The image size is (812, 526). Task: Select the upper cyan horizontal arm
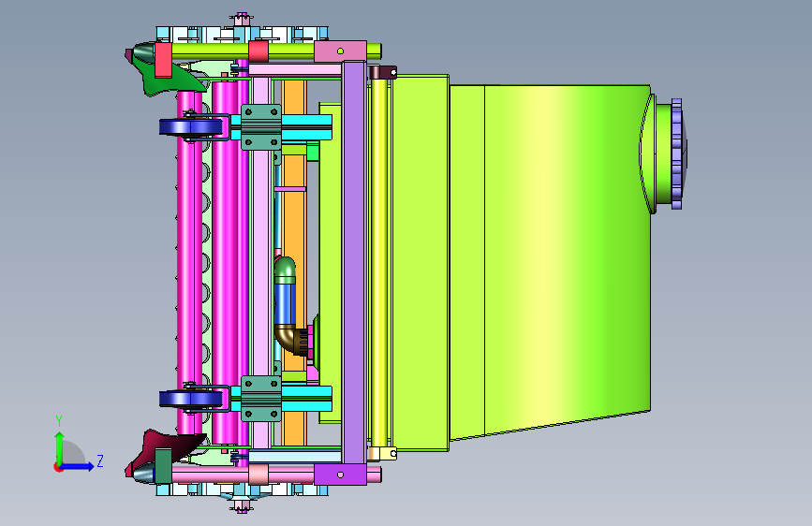[306, 127]
